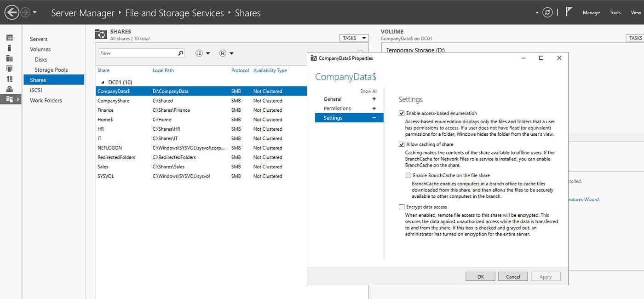Screen dimensions: 644x299
Task: Click Show All in the properties dialog
Action: pyautogui.click(x=368, y=91)
